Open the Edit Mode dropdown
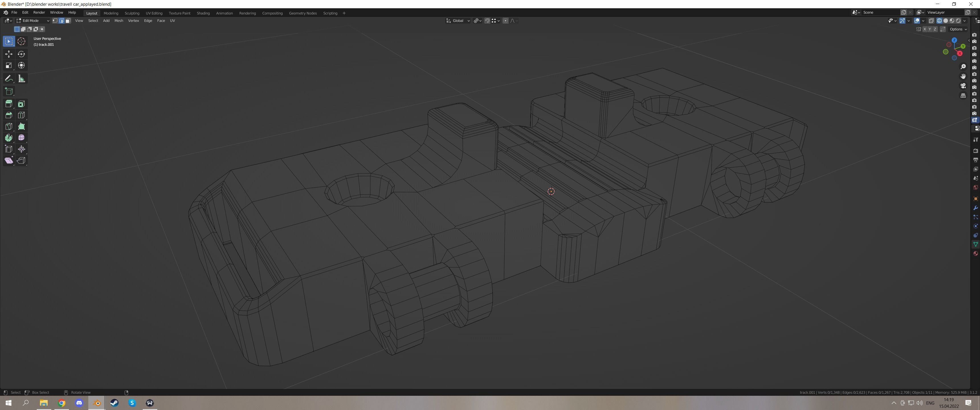This screenshot has width=980, height=410. (33, 20)
